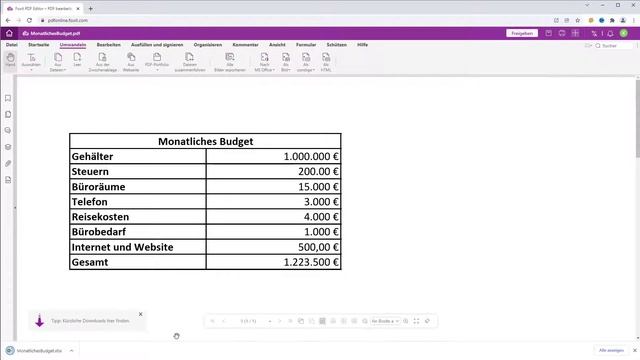Image resolution: width=640 pixels, height=360 pixels.
Task: Export the PDF Als Bild
Action: 286,62
